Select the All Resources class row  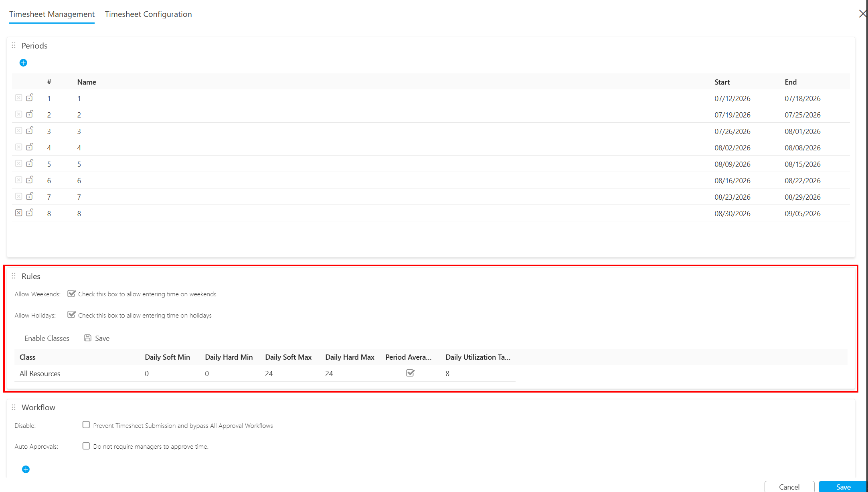[40, 373]
